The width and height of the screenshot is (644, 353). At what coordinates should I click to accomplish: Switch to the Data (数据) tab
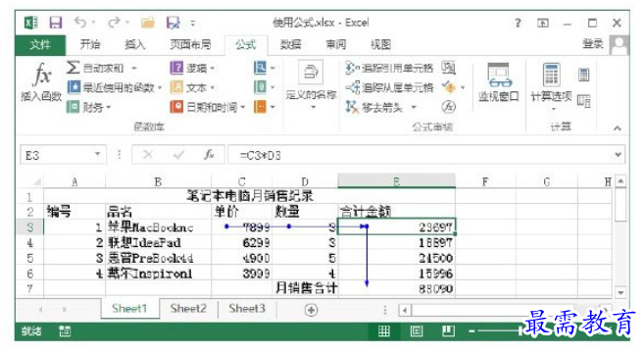tap(290, 44)
